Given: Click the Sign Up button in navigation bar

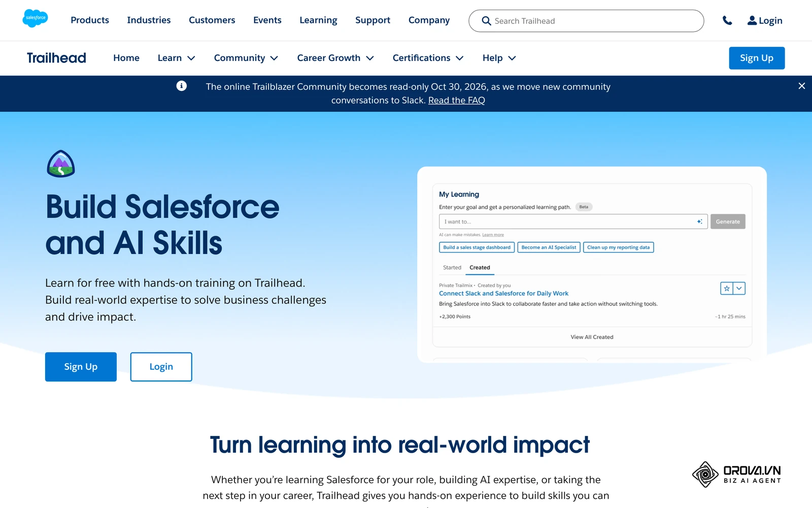Looking at the screenshot, I should (757, 58).
